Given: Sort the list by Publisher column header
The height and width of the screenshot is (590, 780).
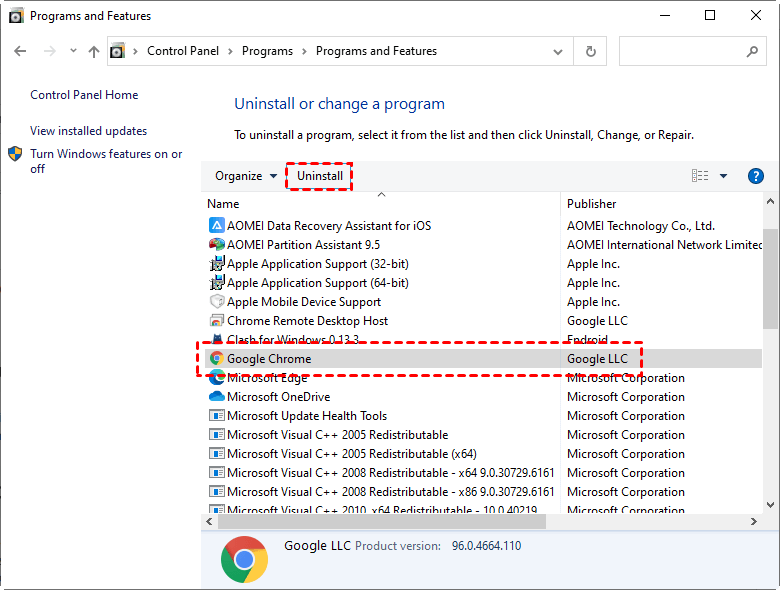Looking at the screenshot, I should pyautogui.click(x=592, y=204).
